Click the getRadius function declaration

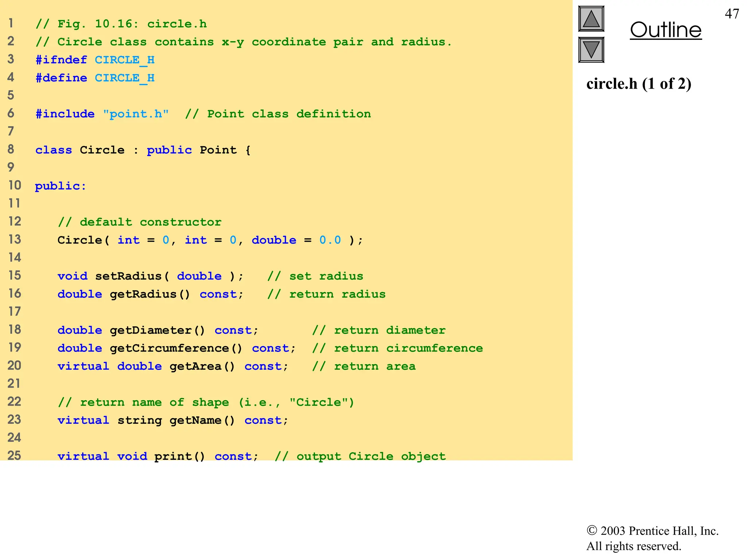pyautogui.click(x=150, y=294)
